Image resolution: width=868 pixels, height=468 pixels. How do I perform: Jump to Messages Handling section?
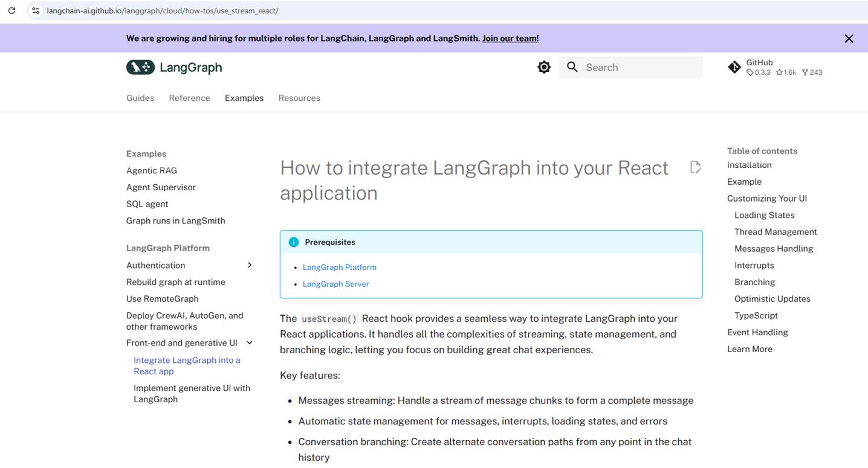(x=774, y=249)
